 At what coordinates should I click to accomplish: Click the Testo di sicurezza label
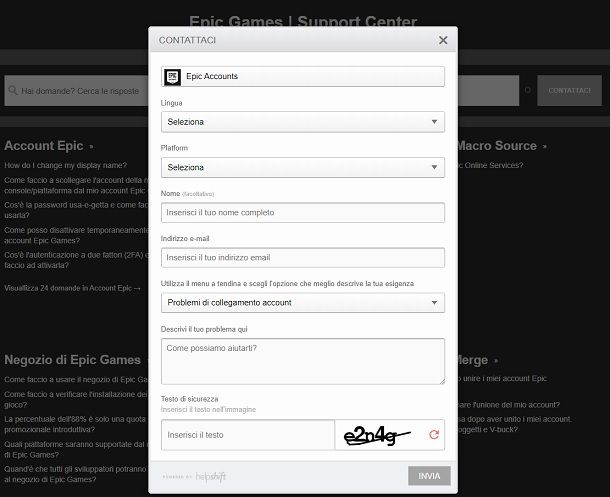pyautogui.click(x=189, y=399)
